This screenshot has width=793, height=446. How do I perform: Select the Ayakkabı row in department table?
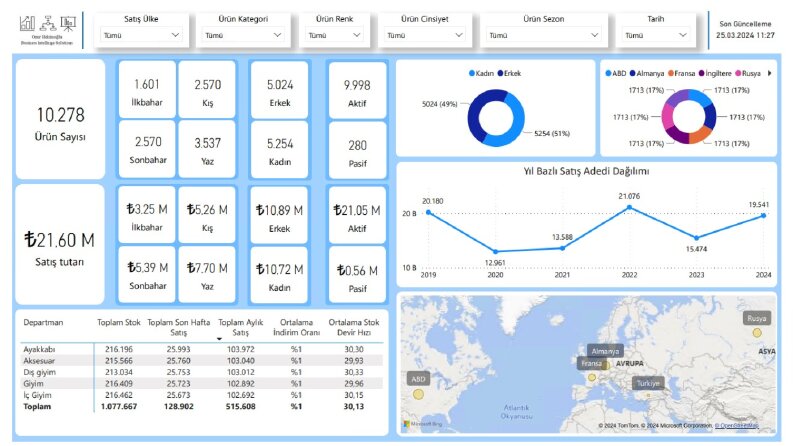pyautogui.click(x=202, y=349)
